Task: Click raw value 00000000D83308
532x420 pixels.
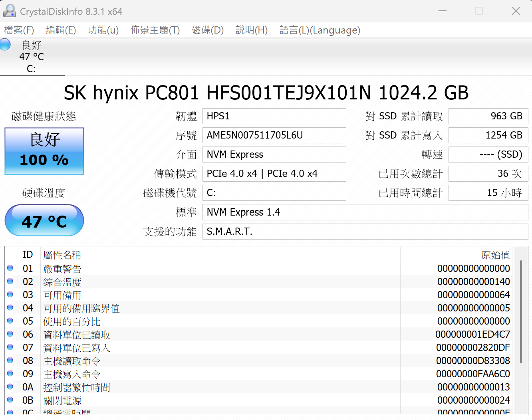Action: pyautogui.click(x=473, y=361)
